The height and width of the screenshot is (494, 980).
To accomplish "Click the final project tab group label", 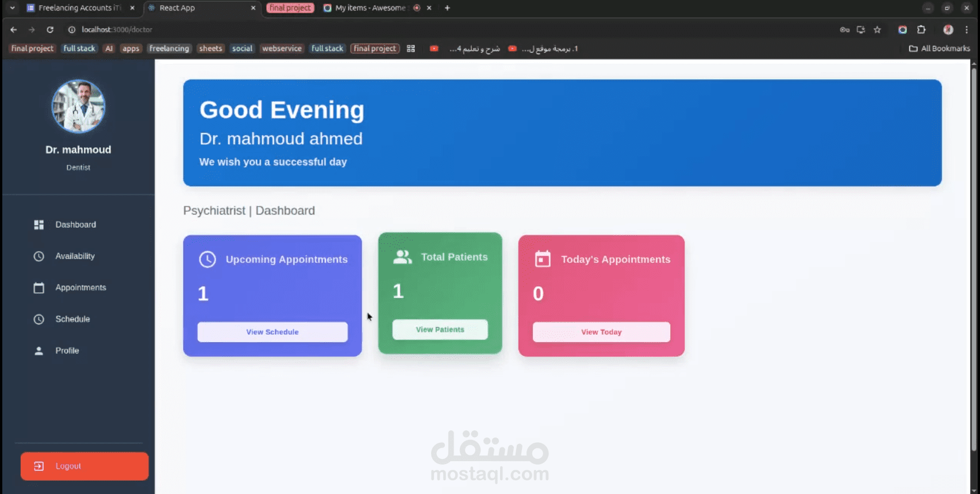I will click(290, 8).
